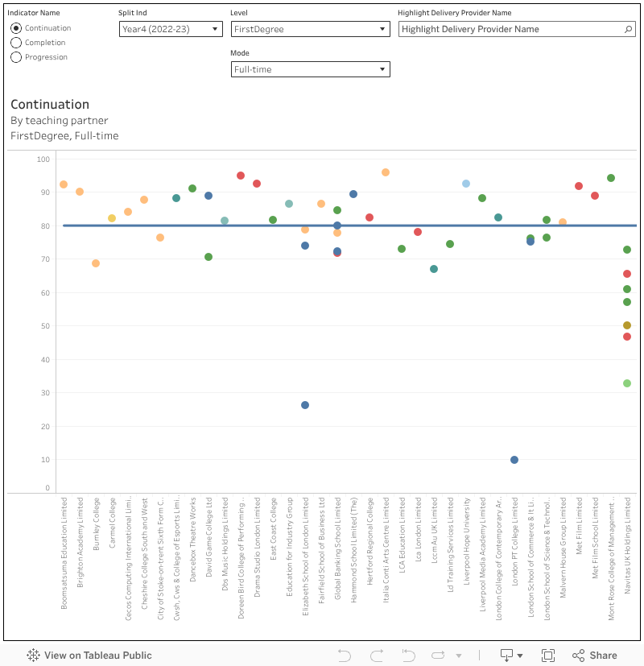Click the Share button
The image size is (644, 666).
point(595,656)
